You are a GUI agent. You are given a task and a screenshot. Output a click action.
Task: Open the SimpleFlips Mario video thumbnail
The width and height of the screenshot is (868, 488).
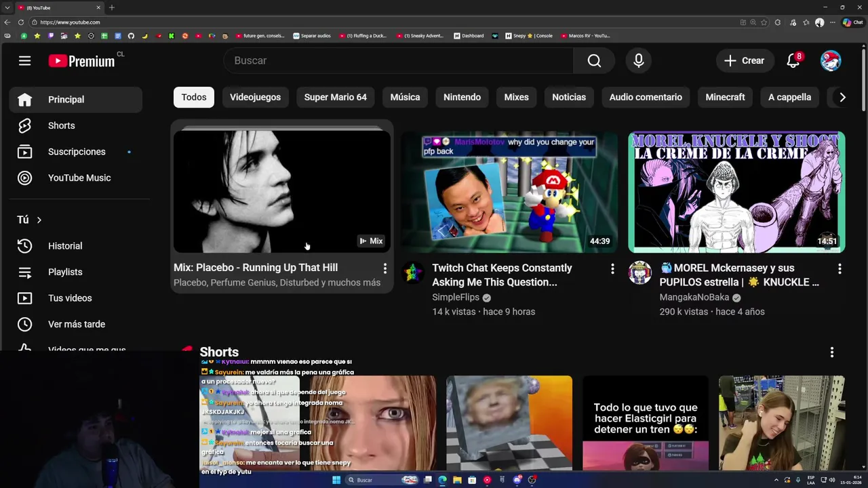[x=509, y=192]
